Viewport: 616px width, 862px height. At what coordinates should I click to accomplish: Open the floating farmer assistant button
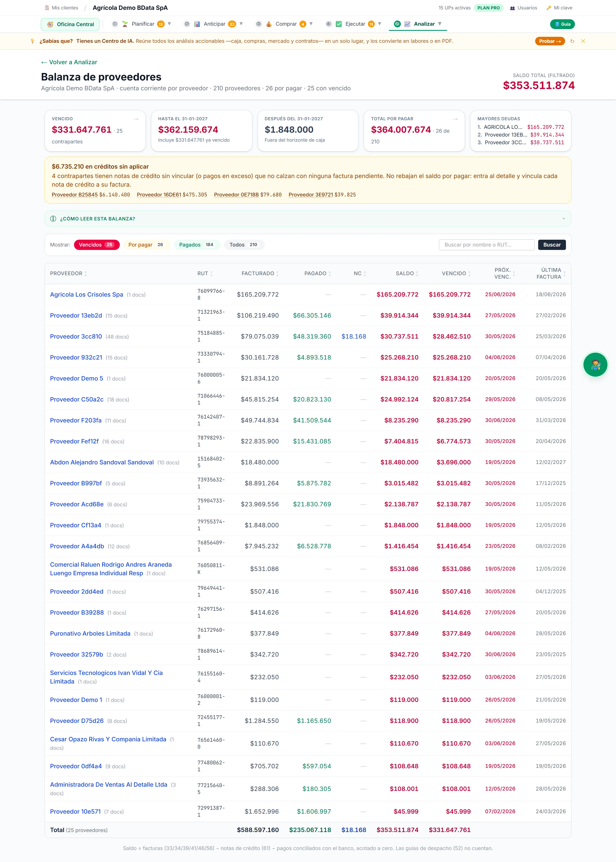coord(595,365)
